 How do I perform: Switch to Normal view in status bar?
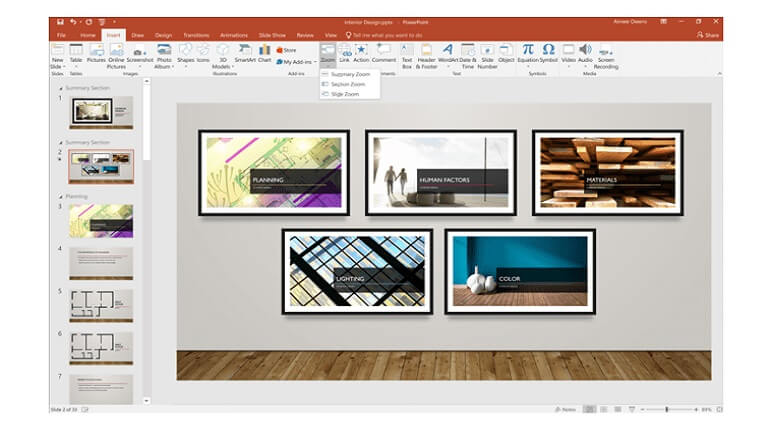click(x=589, y=409)
